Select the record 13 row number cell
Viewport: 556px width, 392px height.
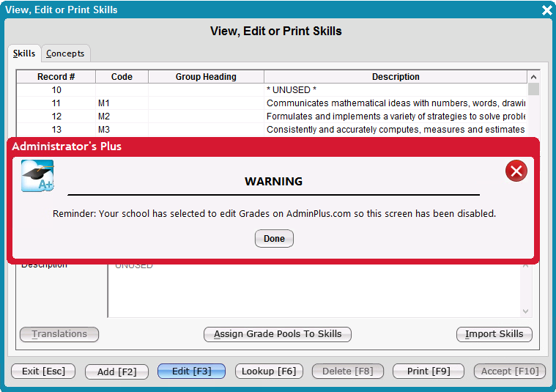point(56,130)
